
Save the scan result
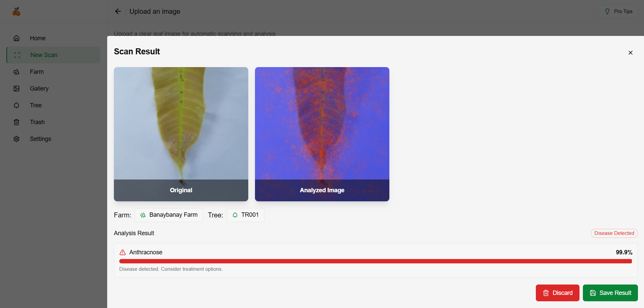(610, 293)
